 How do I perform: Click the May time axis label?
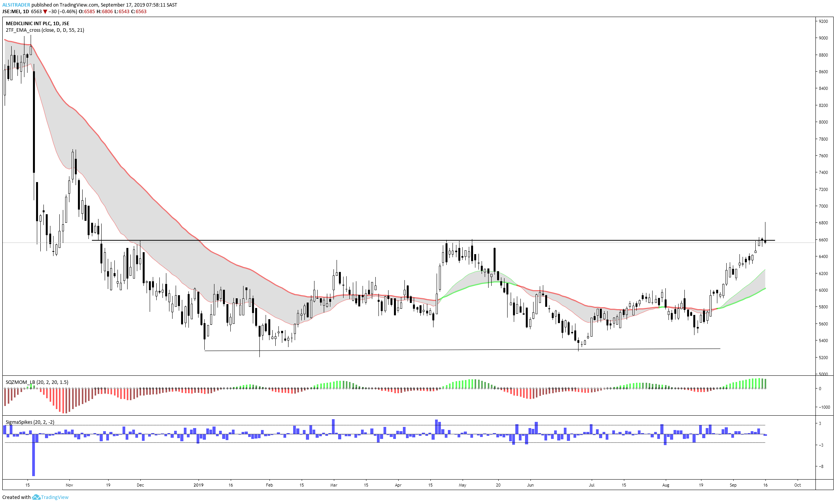tap(463, 485)
